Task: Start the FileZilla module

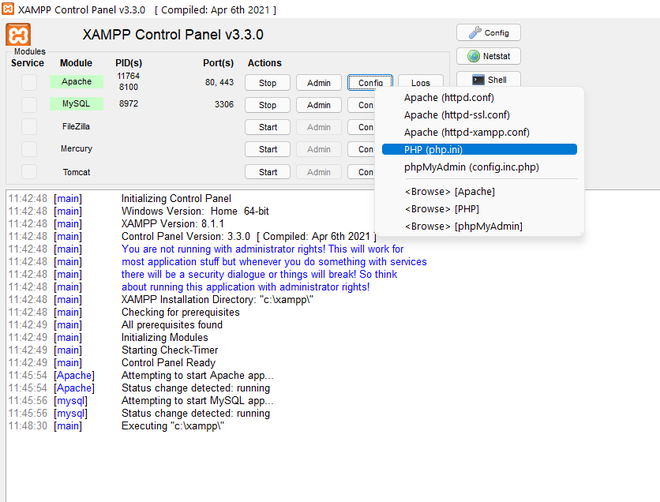Action: click(x=268, y=127)
